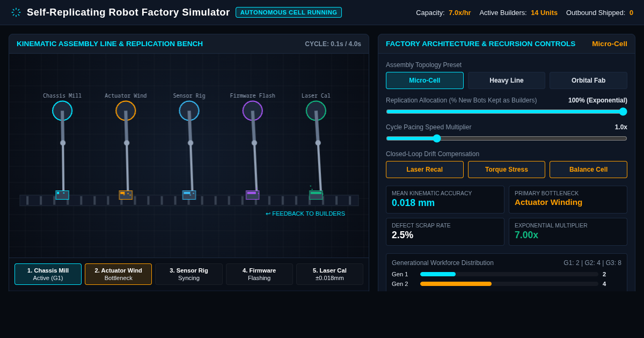Select station 3 Sensor Rig tab
This screenshot has width=644, height=338.
(189, 274)
